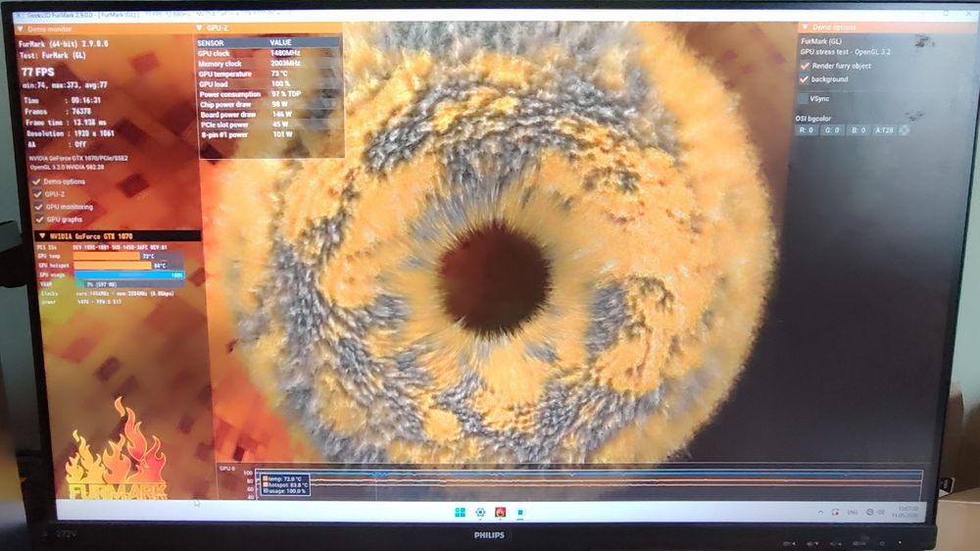The image size is (980, 551).
Task: Click the SENSOR column header
Action: tap(211, 43)
